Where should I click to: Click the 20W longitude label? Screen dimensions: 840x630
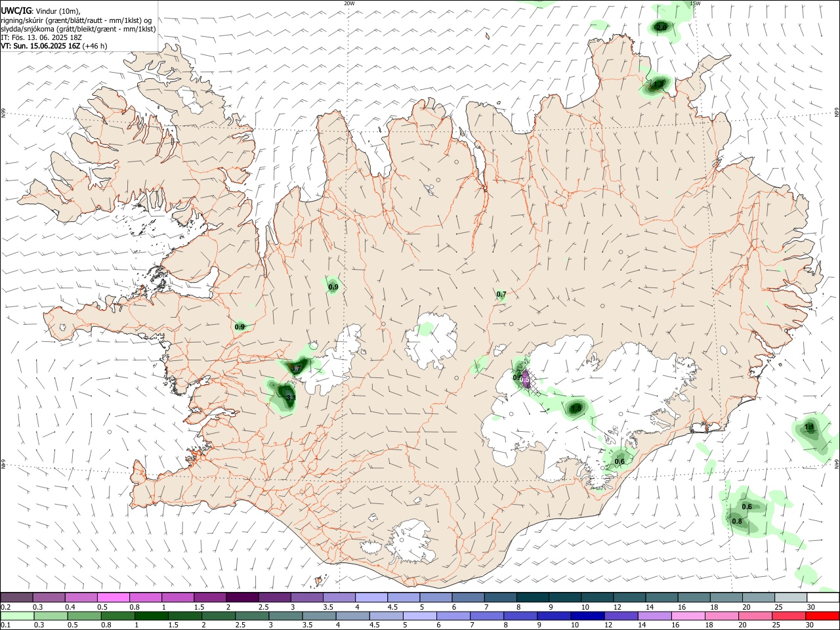(349, 3)
